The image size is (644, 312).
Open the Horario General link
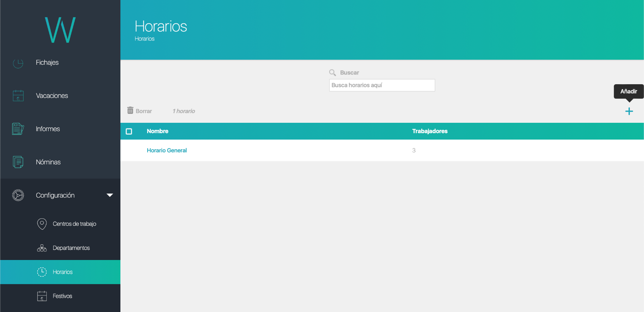tap(167, 150)
